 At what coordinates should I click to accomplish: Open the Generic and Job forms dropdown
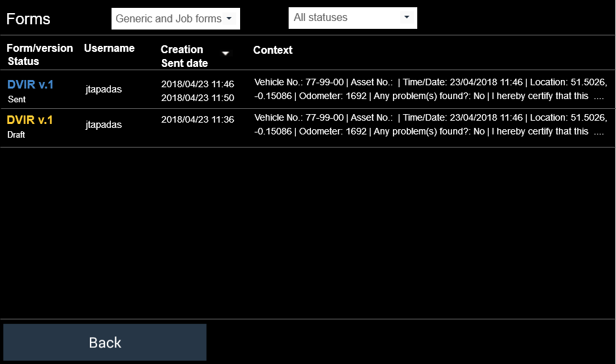click(169, 19)
